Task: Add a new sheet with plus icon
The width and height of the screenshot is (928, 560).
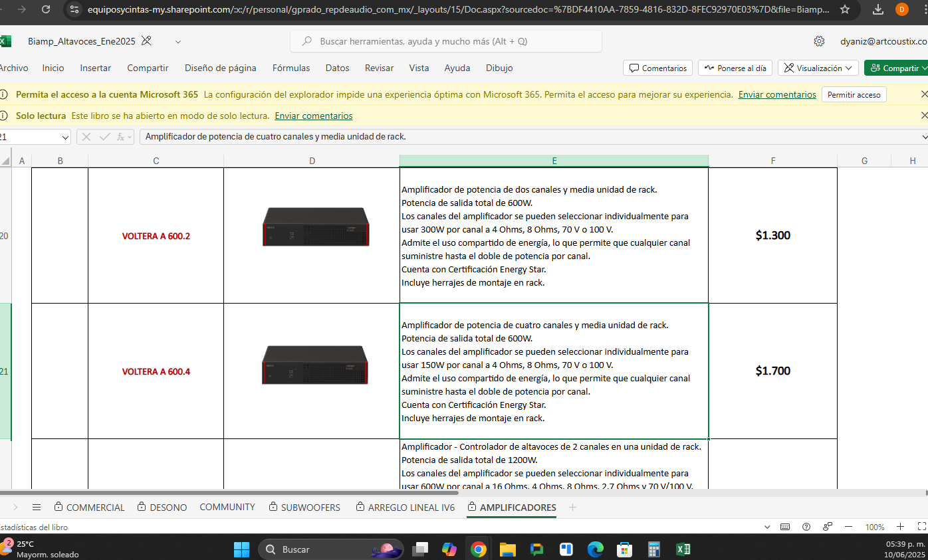Action: [572, 507]
